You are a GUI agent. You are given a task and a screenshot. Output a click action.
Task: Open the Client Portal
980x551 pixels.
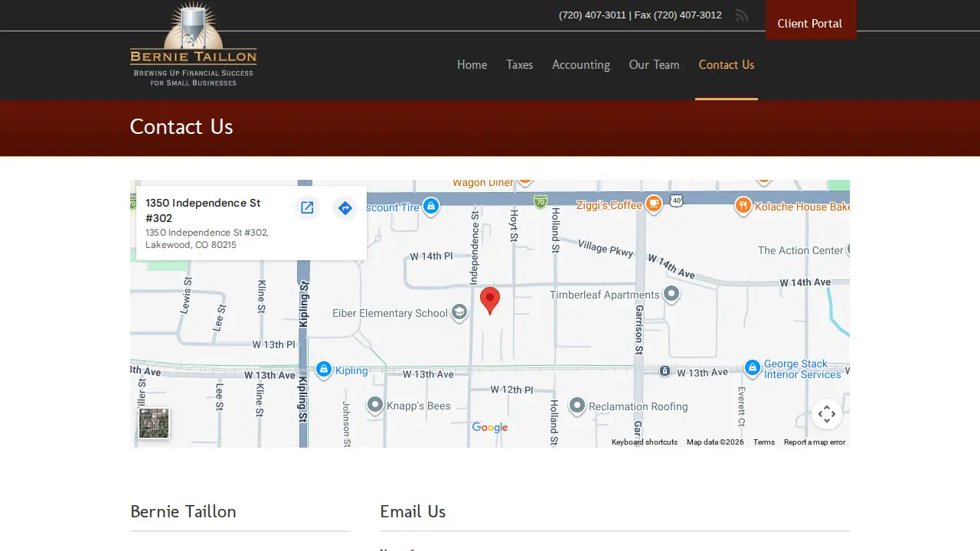[x=810, y=23]
